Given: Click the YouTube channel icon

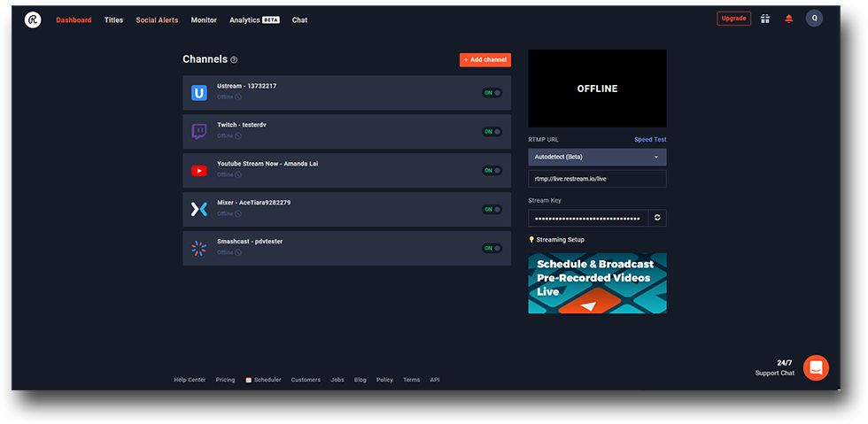Looking at the screenshot, I should coord(199,171).
